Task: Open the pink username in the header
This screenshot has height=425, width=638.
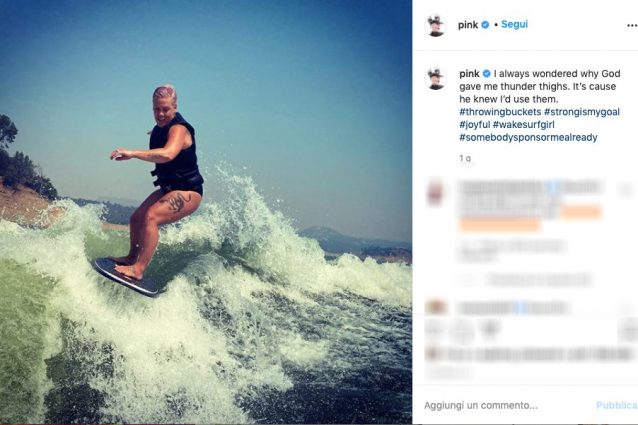Action: 468,25
